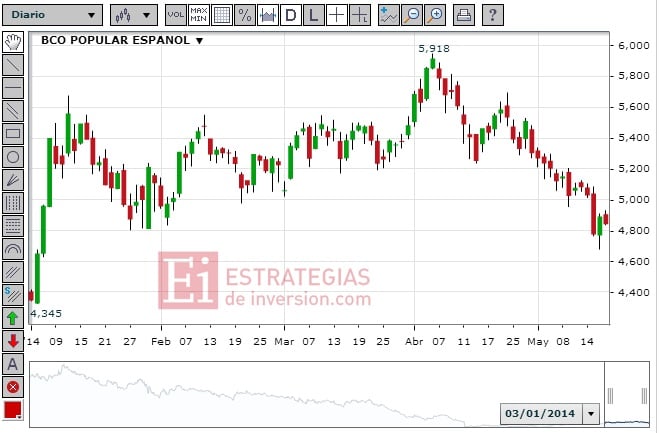Place a red down arrow marker

click(13, 341)
